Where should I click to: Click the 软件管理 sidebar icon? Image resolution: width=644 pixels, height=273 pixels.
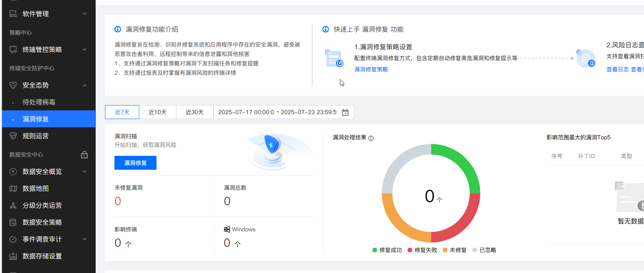pos(13,14)
